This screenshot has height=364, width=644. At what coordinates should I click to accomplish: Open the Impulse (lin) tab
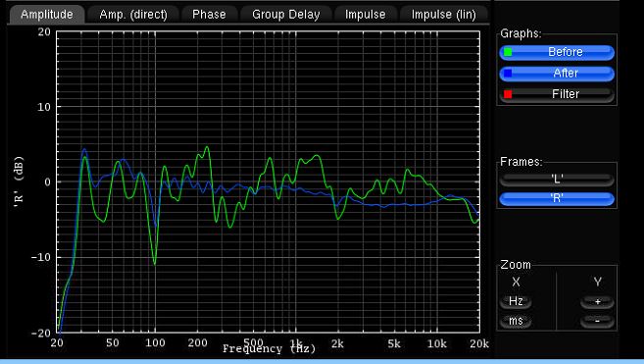click(444, 15)
